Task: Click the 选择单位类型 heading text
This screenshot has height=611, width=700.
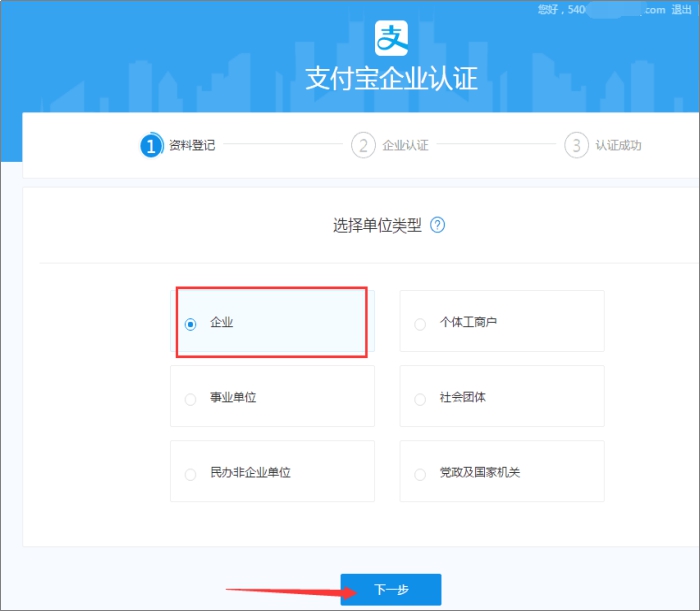Action: [x=376, y=225]
